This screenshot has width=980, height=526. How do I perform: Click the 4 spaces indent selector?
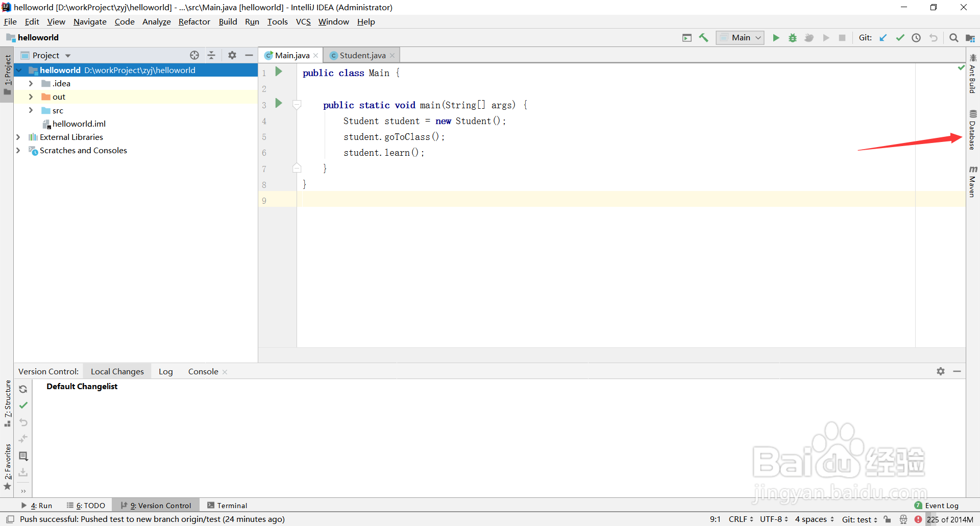[x=814, y=519]
